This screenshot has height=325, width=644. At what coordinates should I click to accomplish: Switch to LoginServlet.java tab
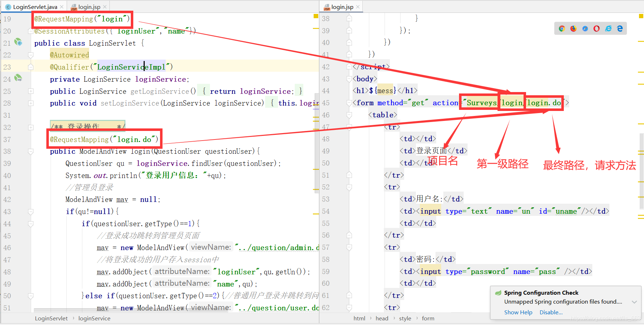pos(34,7)
